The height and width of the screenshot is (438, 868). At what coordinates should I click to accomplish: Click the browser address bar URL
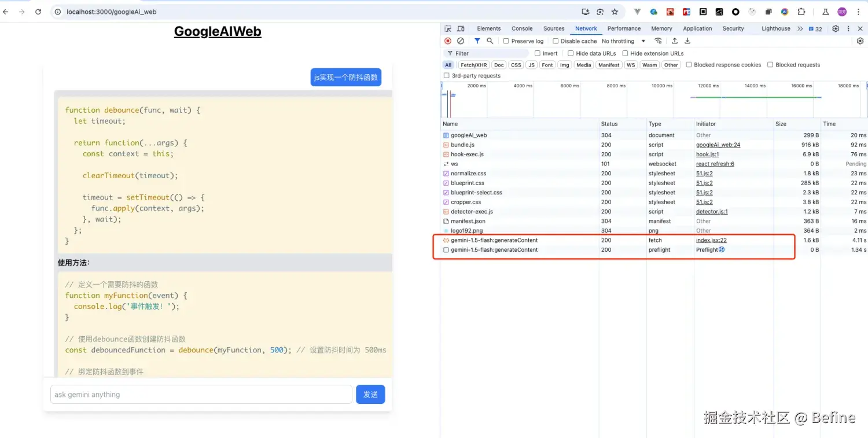click(111, 12)
